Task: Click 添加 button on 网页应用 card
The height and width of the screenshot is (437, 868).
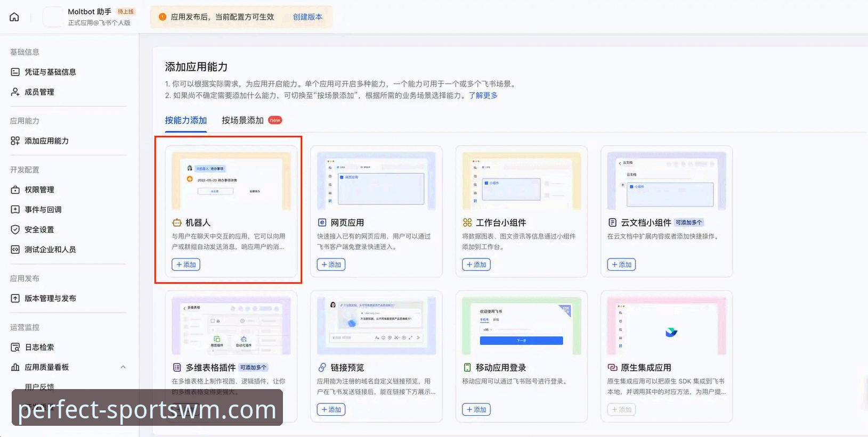Action: point(331,265)
